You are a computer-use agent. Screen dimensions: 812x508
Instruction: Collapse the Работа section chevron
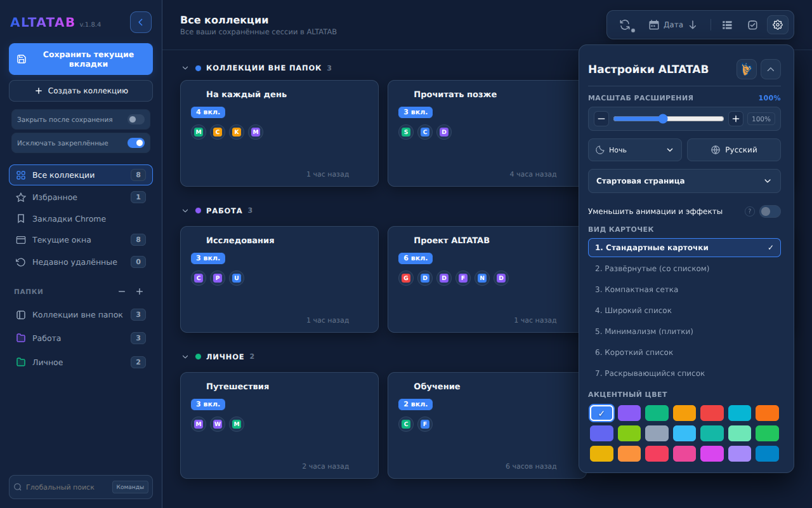[185, 211]
